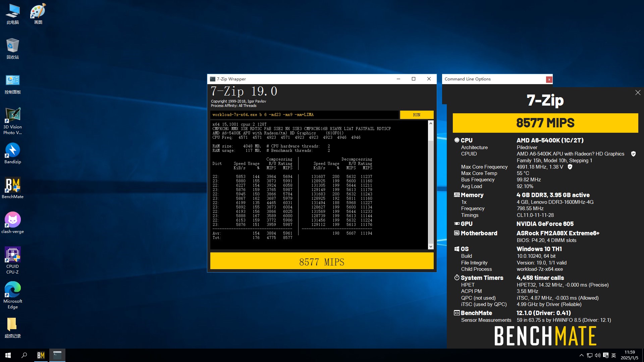Open the notification/IME tray message icon
The height and width of the screenshot is (362, 644).
(x=606, y=355)
